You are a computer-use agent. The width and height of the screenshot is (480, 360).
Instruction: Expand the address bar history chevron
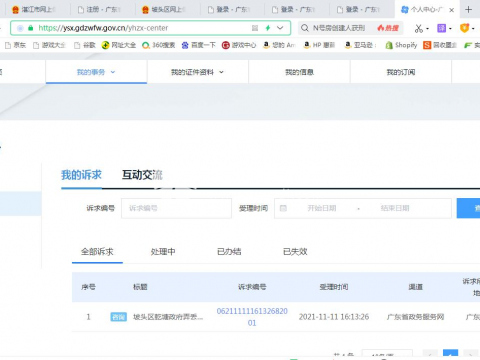pyautogui.click(x=280, y=28)
